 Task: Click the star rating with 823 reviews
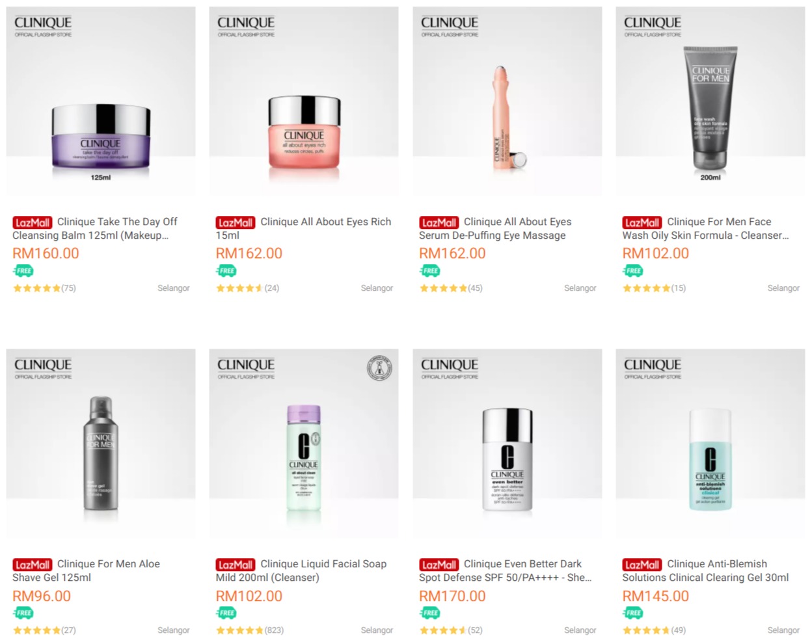coord(250,630)
